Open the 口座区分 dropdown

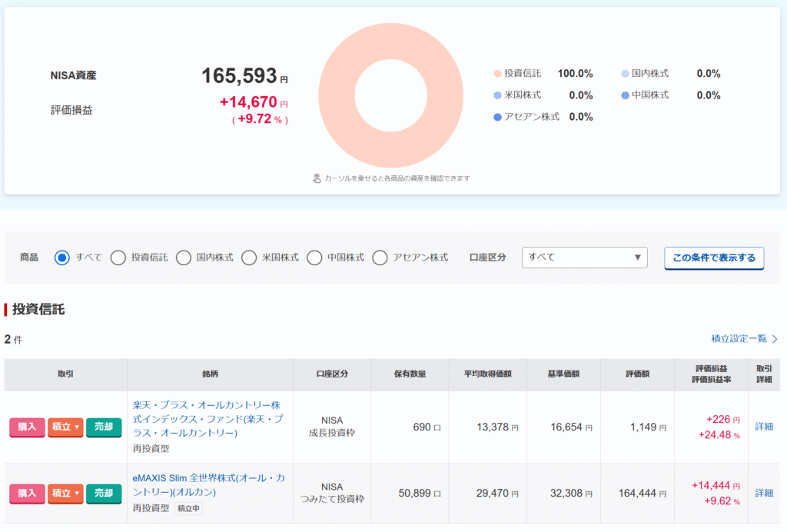coord(584,258)
